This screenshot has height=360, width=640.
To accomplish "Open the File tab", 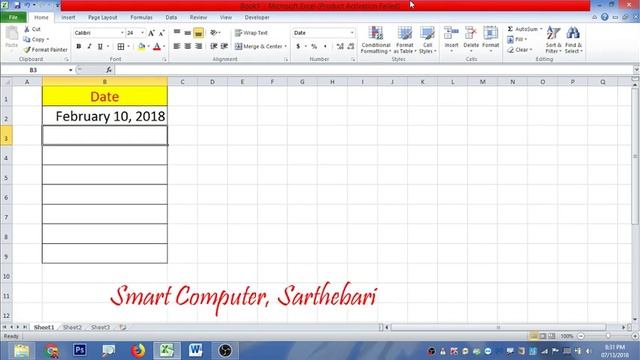I will [x=13, y=17].
